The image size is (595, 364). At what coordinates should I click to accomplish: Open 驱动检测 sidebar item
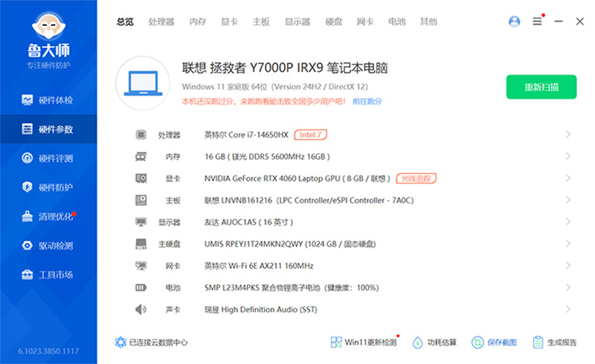(48, 246)
